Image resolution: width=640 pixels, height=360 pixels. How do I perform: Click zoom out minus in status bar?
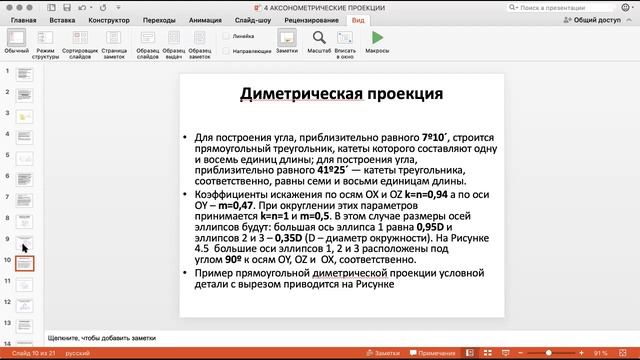[520, 353]
